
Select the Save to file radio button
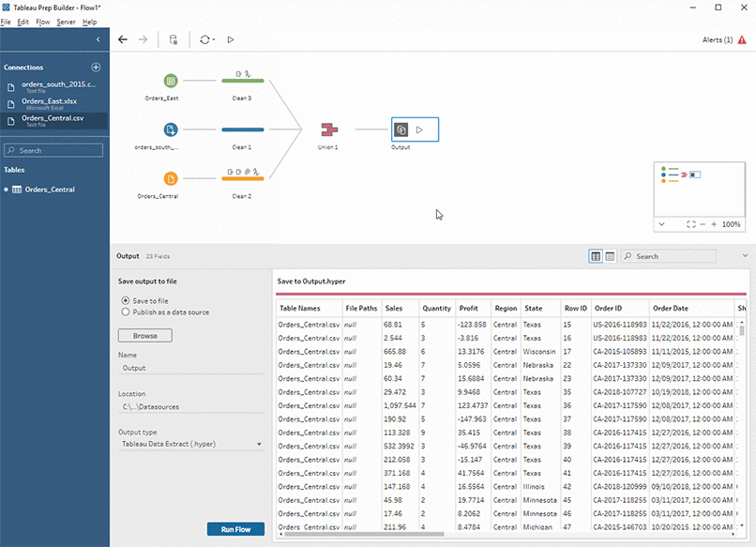pos(127,300)
